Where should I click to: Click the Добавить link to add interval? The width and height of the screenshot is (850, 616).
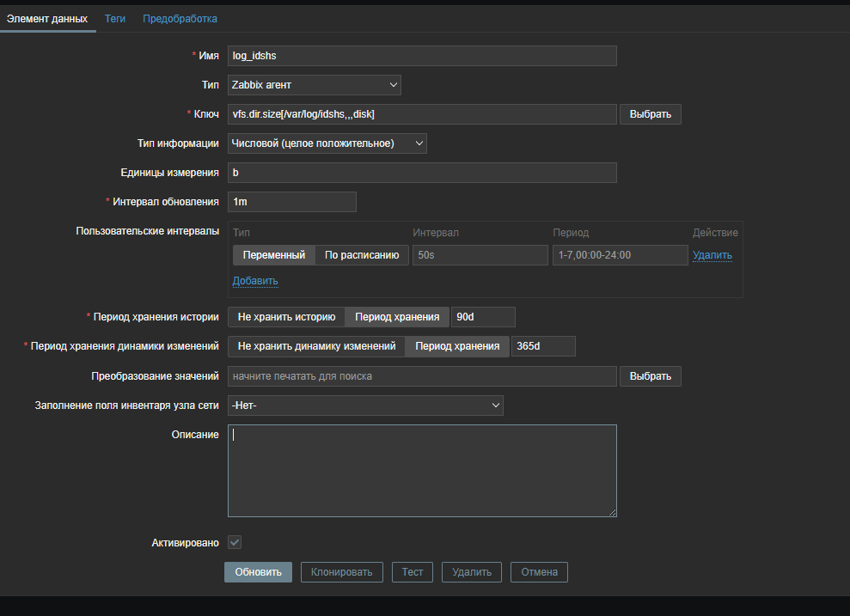(255, 281)
